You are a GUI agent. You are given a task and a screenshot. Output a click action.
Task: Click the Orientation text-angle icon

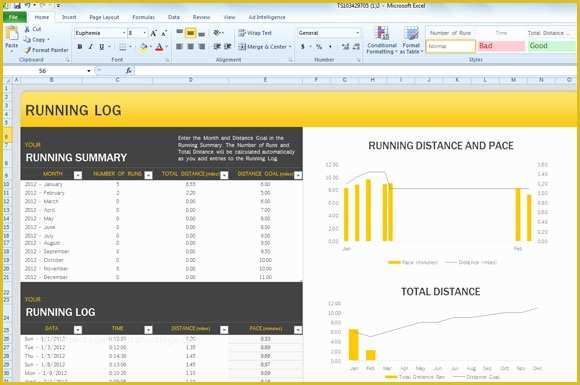[218, 33]
